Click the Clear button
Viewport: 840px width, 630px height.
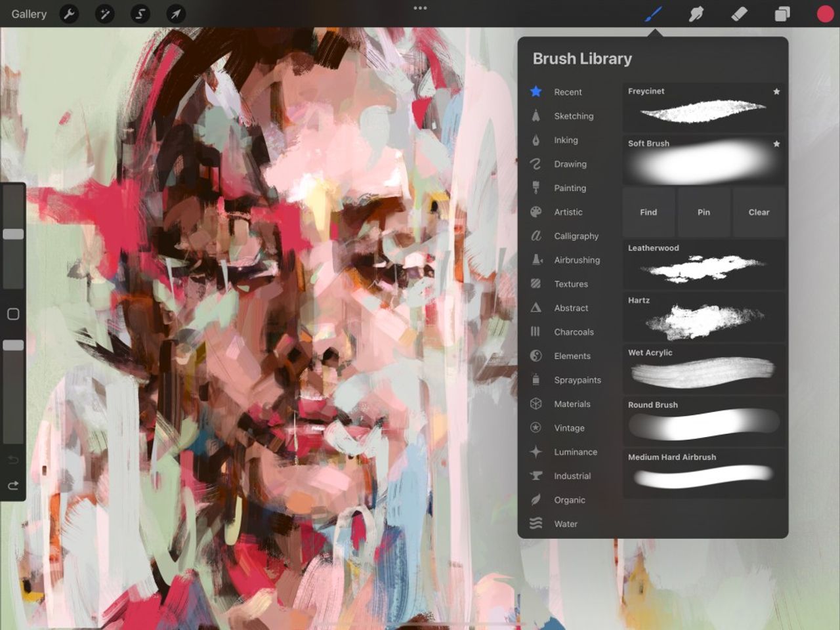(759, 212)
